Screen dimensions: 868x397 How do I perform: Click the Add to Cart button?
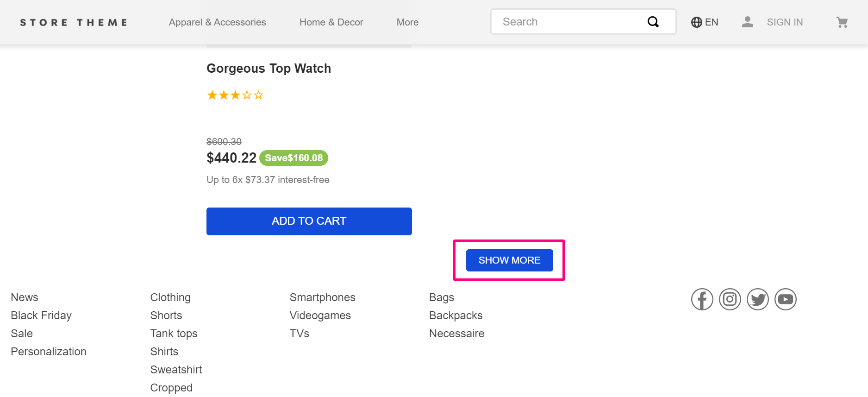[309, 221]
